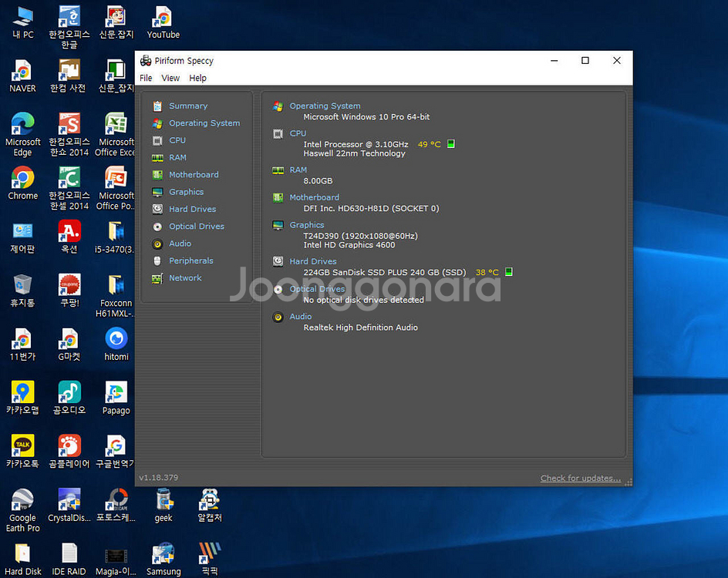Open the View menu
This screenshot has width=728, height=578.
click(170, 78)
